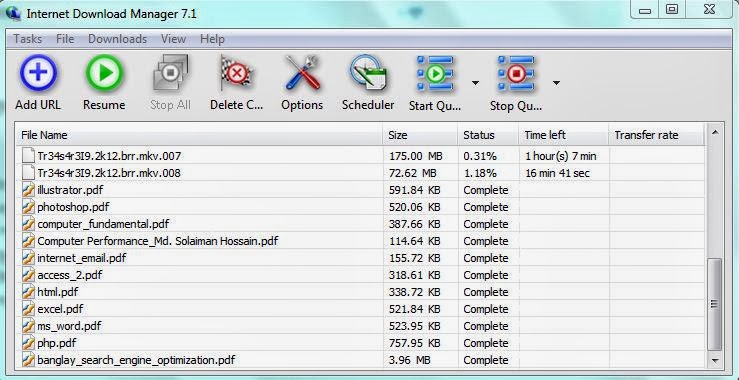Click the scrollbar down arrow
This screenshot has width=739, height=380.
pyautogui.click(x=715, y=361)
